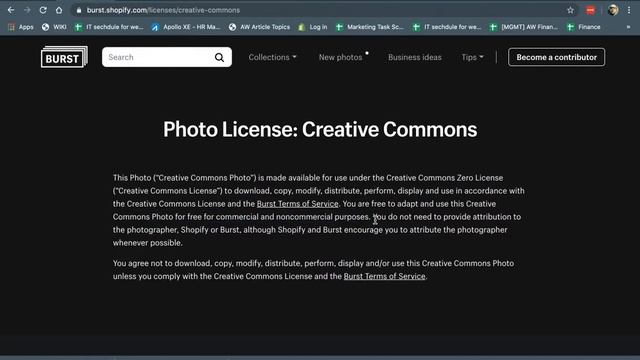Screen dimensions: 640x360
Task: Click the address bar URL
Action: click(163, 10)
